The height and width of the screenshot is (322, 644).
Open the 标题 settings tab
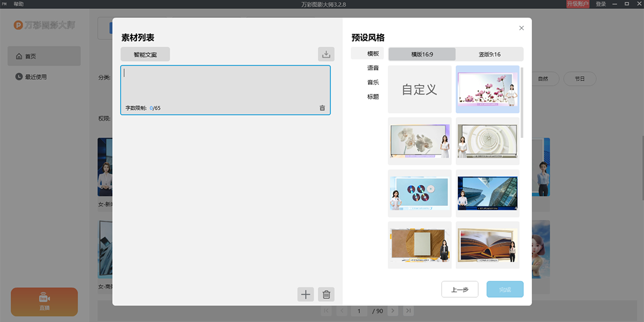373,97
